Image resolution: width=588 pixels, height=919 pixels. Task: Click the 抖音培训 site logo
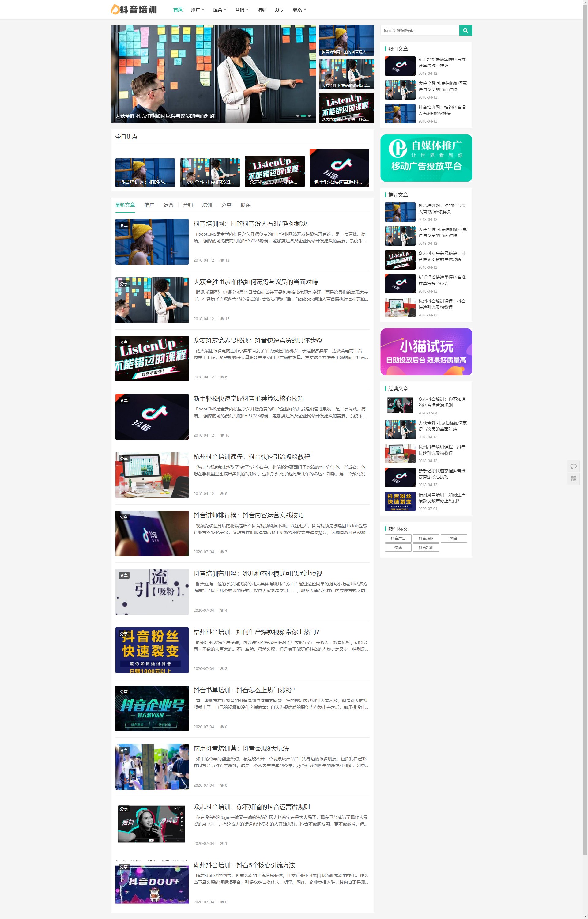click(134, 9)
